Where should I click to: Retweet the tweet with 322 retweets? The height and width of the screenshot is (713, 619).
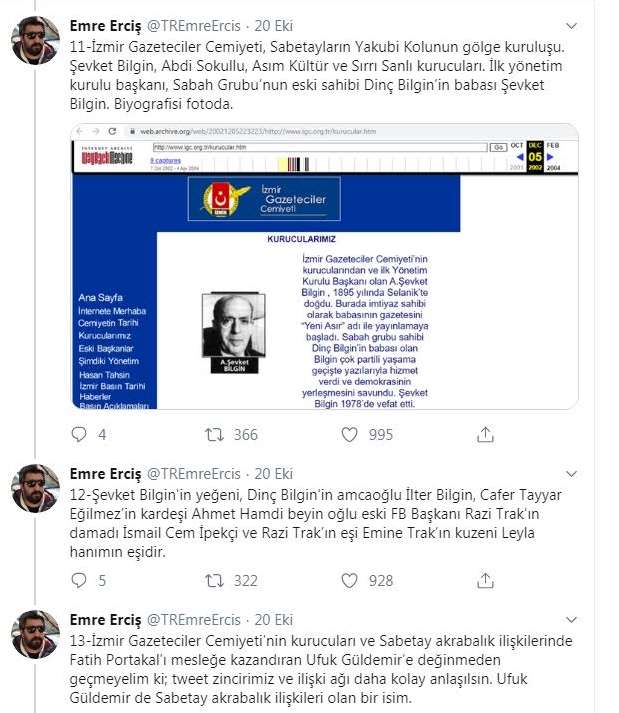[214, 580]
